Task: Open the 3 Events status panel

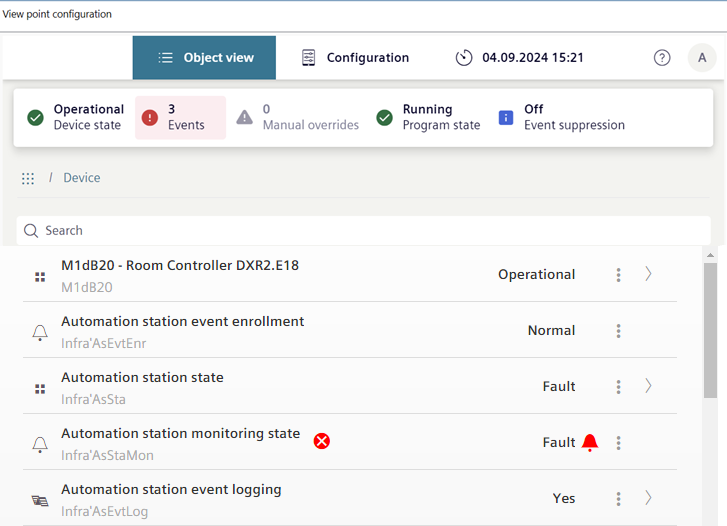Action: coord(180,117)
